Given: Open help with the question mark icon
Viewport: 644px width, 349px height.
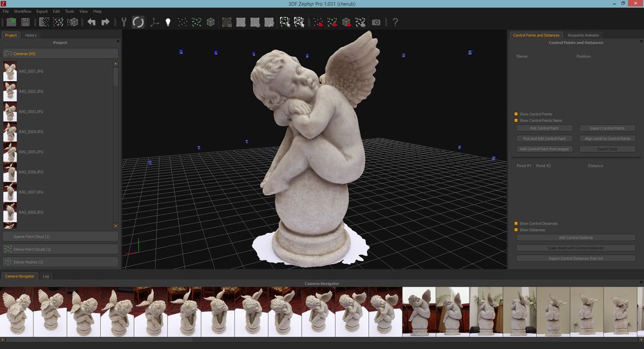Looking at the screenshot, I should tap(395, 22).
